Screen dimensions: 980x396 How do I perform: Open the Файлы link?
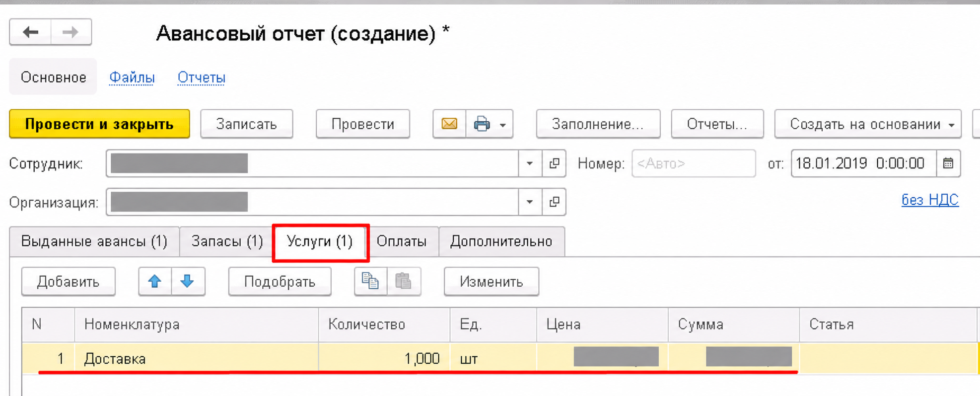click(x=132, y=78)
